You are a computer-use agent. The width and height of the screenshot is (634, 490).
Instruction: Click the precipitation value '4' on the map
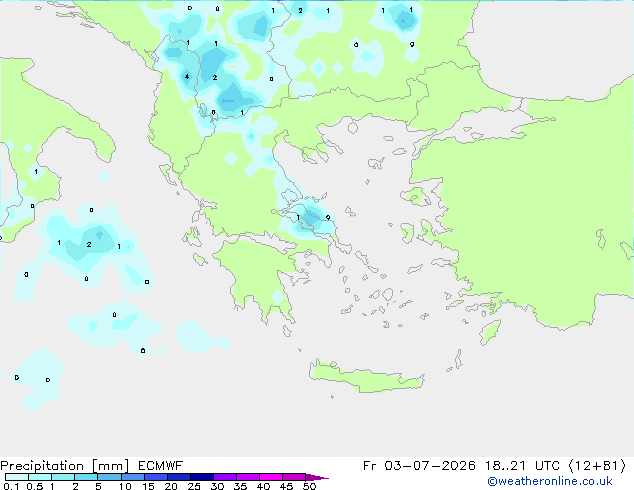[x=187, y=76]
